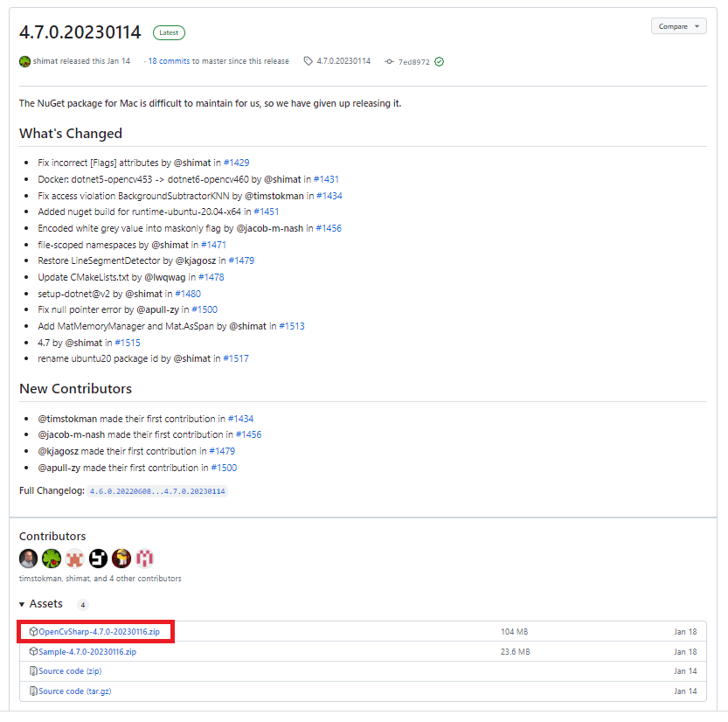Open #1456 under New Contributors

pos(248,434)
